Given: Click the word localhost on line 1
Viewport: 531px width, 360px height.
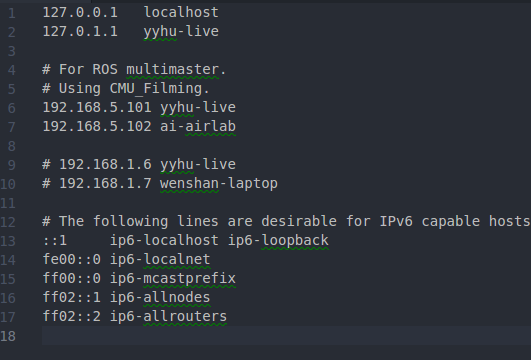Looking at the screenshot, I should point(181,12).
